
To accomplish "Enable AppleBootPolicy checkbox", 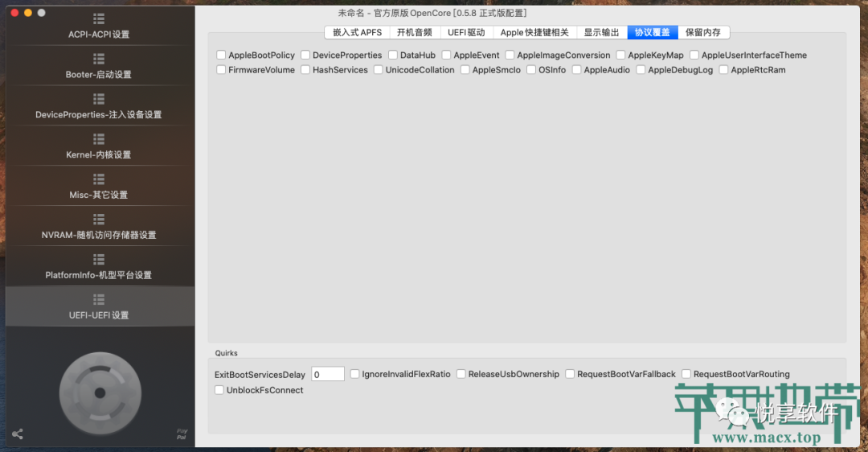I will (222, 55).
